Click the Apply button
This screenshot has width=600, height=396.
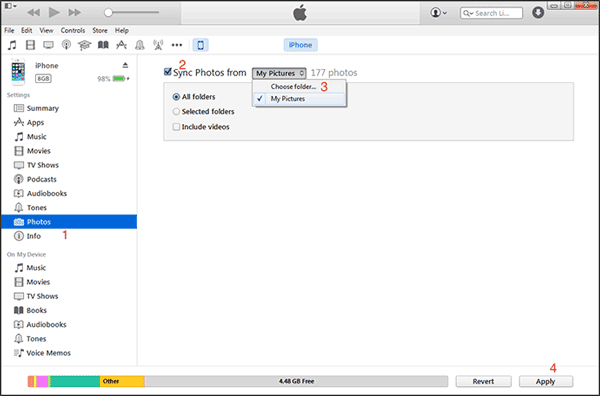tap(545, 381)
